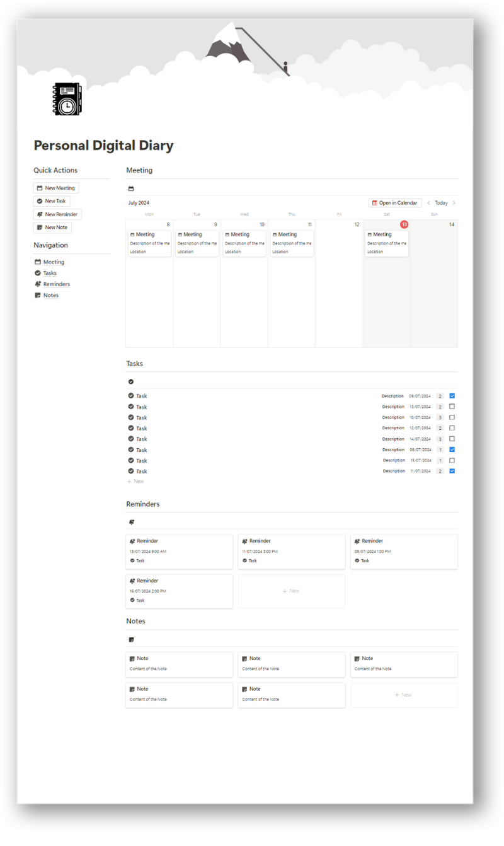Screen dimensions: 504x846
Task: Click the "July 2024" month label
Action: pyautogui.click(x=139, y=203)
